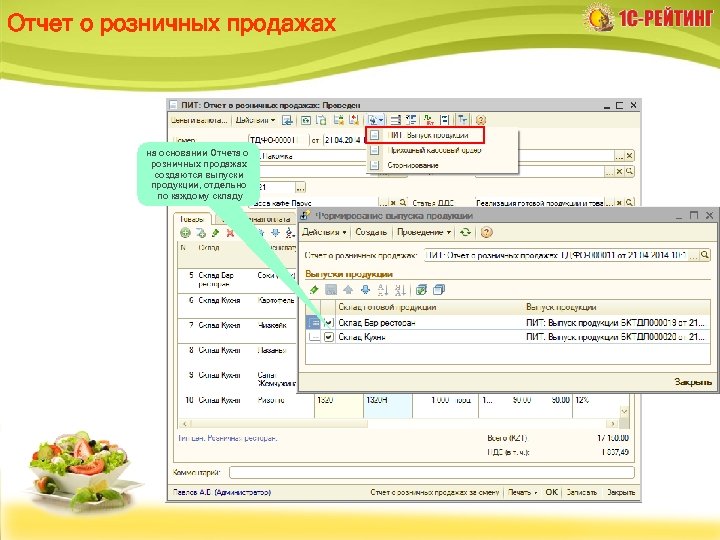The image size is (720, 540).
Task: Click the magnifier next to the Отчет о розничных продажах field
Action: [x=705, y=255]
